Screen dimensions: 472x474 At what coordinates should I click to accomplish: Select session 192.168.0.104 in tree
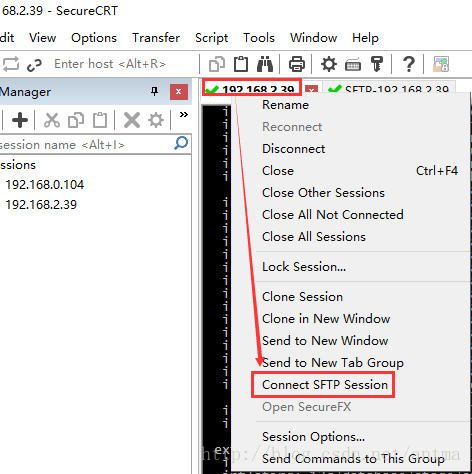tap(45, 185)
